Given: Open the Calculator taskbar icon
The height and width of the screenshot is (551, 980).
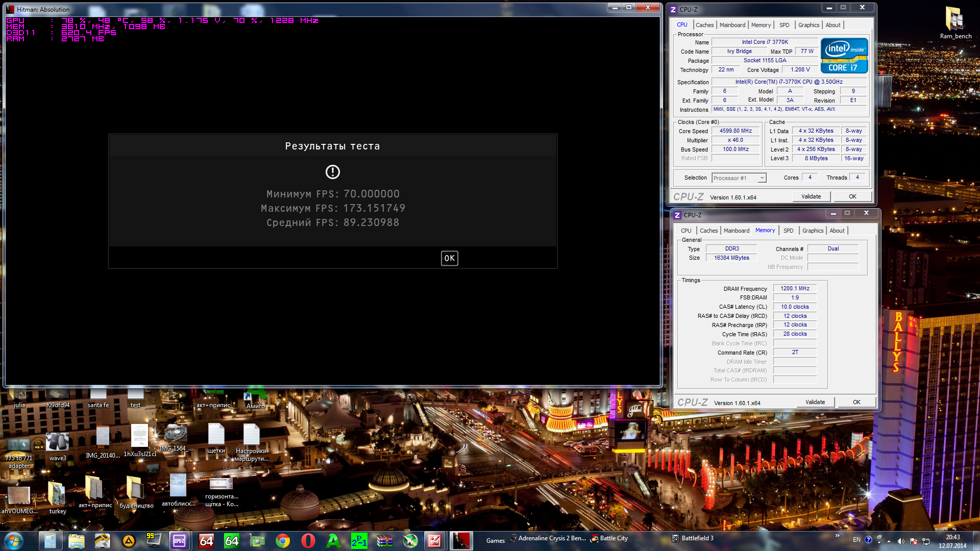Looking at the screenshot, I should point(50,541).
